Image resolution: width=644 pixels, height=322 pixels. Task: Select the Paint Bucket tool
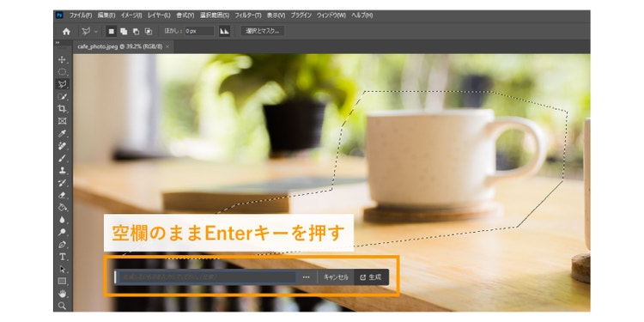click(x=62, y=208)
